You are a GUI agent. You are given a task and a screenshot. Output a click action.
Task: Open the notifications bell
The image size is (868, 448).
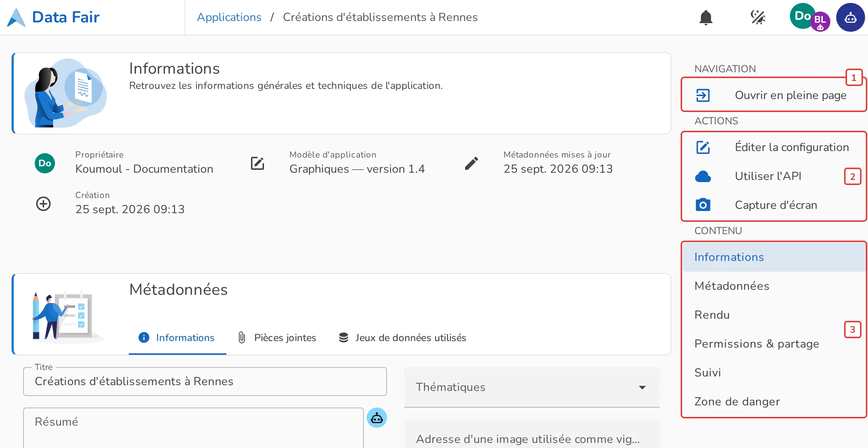[706, 17]
